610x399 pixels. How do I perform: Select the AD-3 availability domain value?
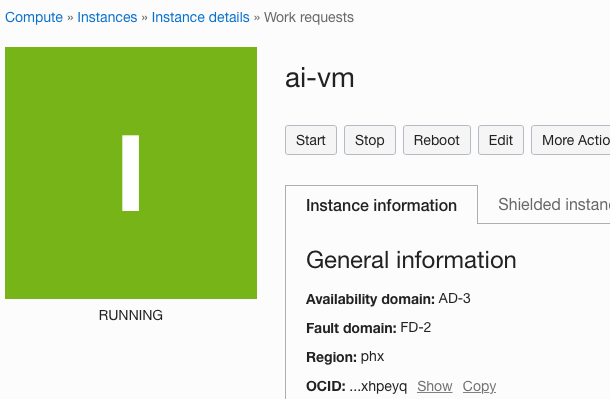[x=454, y=299]
